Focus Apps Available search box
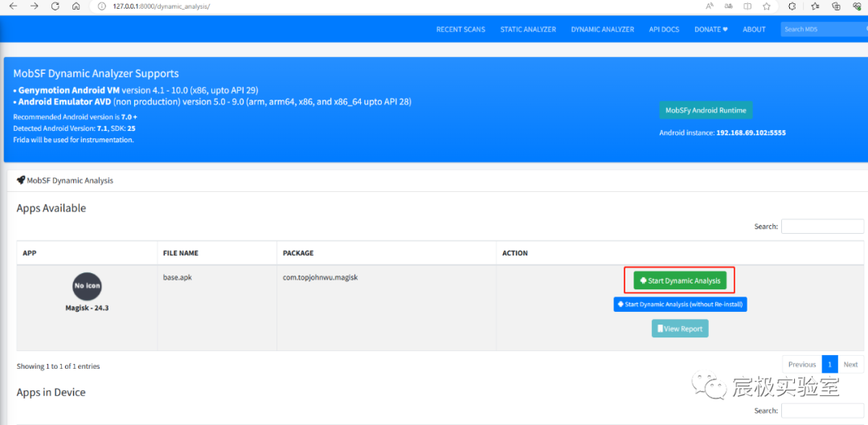This screenshot has height=425, width=868. [x=822, y=227]
